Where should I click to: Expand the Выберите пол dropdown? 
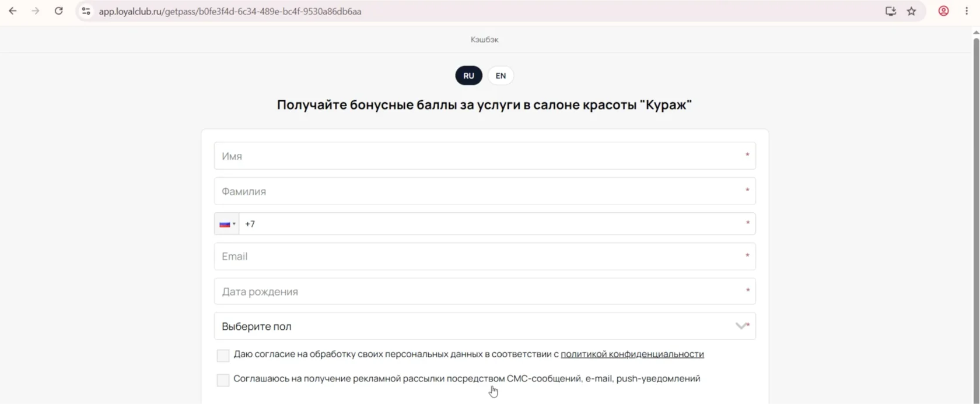coord(485,326)
